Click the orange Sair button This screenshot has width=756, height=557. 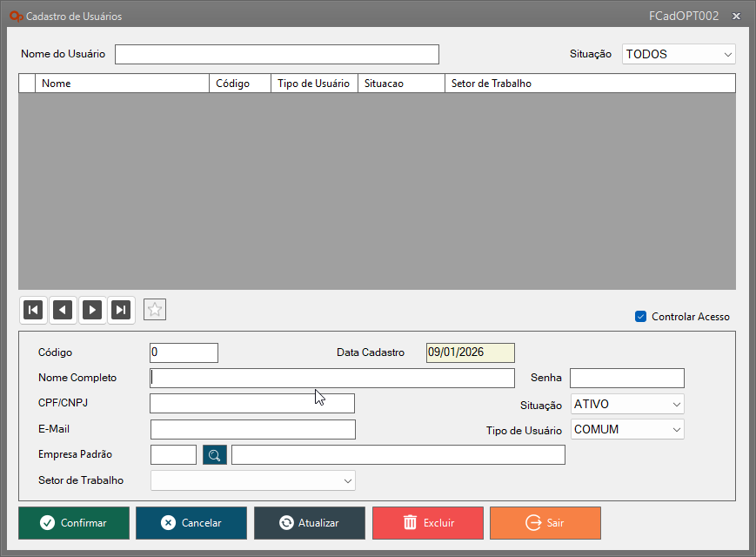(x=545, y=523)
